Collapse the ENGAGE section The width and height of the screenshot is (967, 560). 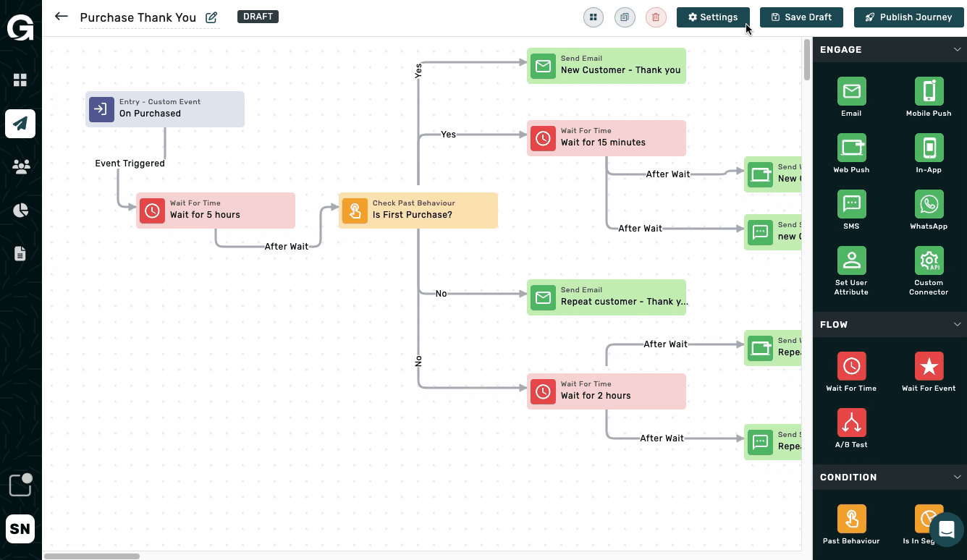957,50
